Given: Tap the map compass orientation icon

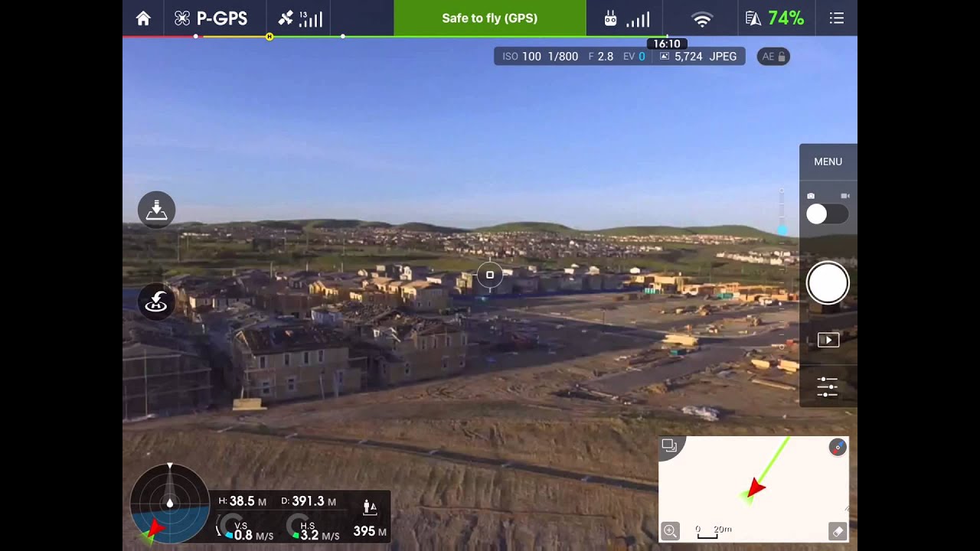Looking at the screenshot, I should coord(838,448).
